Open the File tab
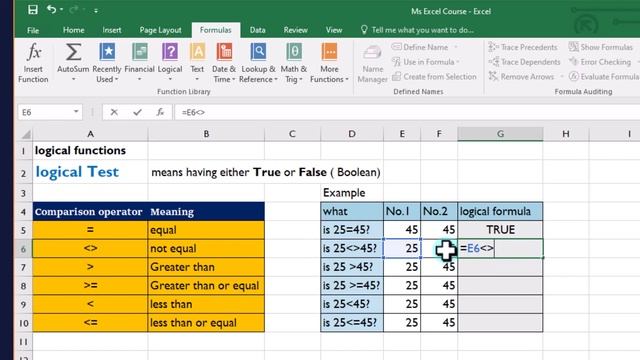640x360 pixels. coord(33,30)
